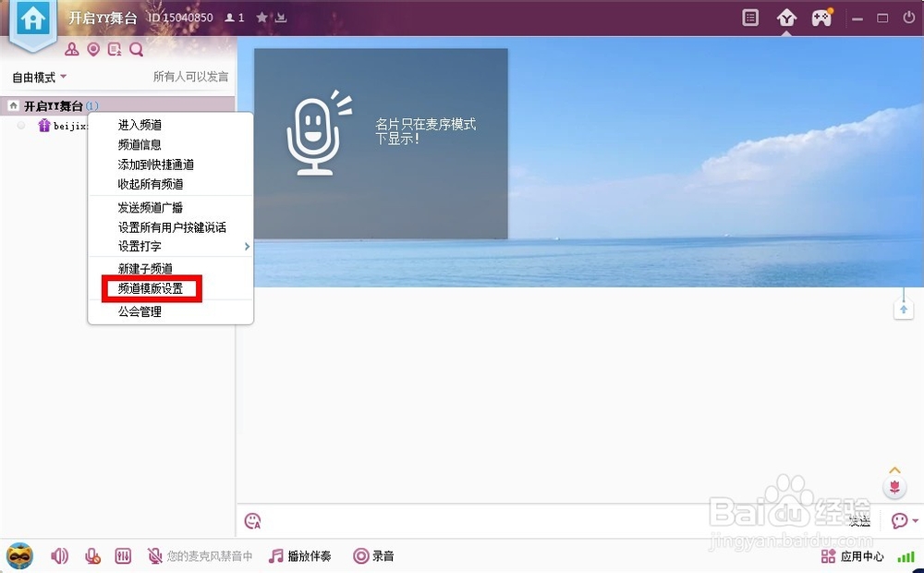Toggle the speaker volume icon
Image resolution: width=924 pixels, height=573 pixels.
(58, 556)
